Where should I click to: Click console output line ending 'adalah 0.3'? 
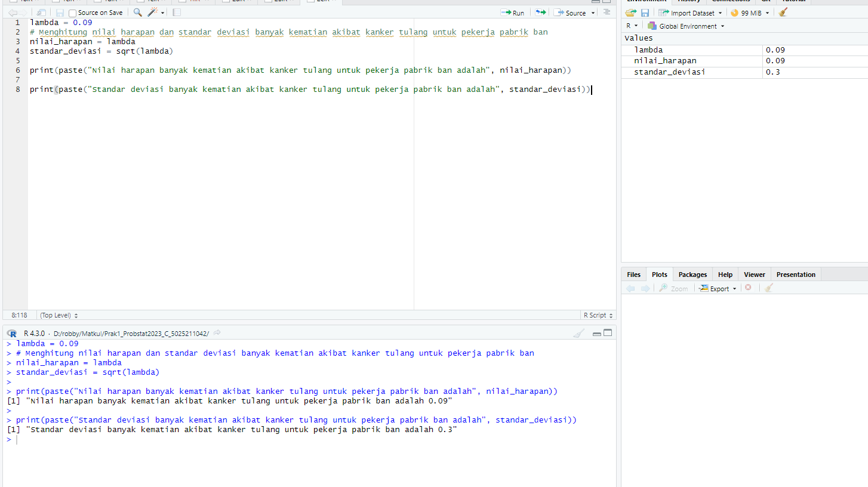232,430
